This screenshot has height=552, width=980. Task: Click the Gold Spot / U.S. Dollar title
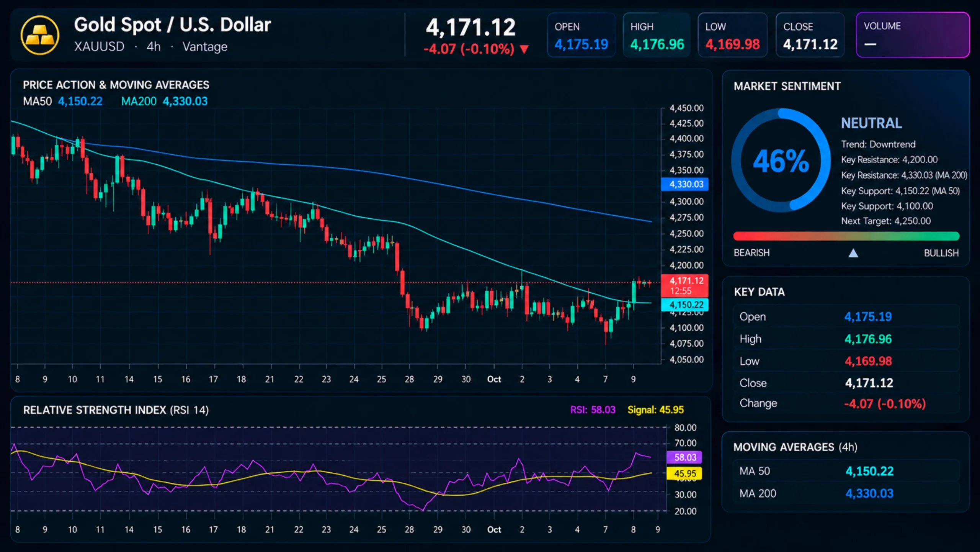coord(173,25)
